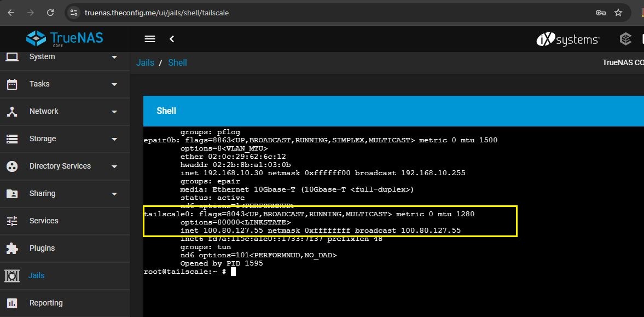Click the TrueNAS Core logo

pyautogui.click(x=65, y=39)
